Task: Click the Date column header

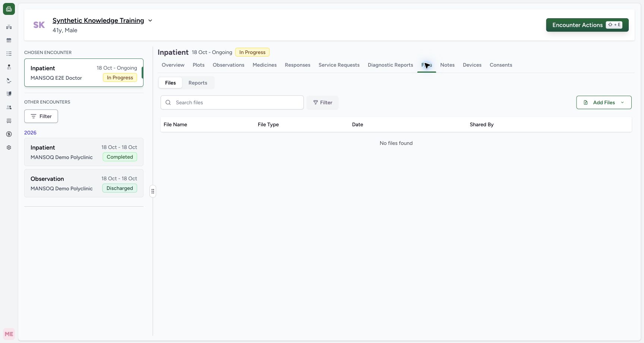Action: click(x=357, y=124)
